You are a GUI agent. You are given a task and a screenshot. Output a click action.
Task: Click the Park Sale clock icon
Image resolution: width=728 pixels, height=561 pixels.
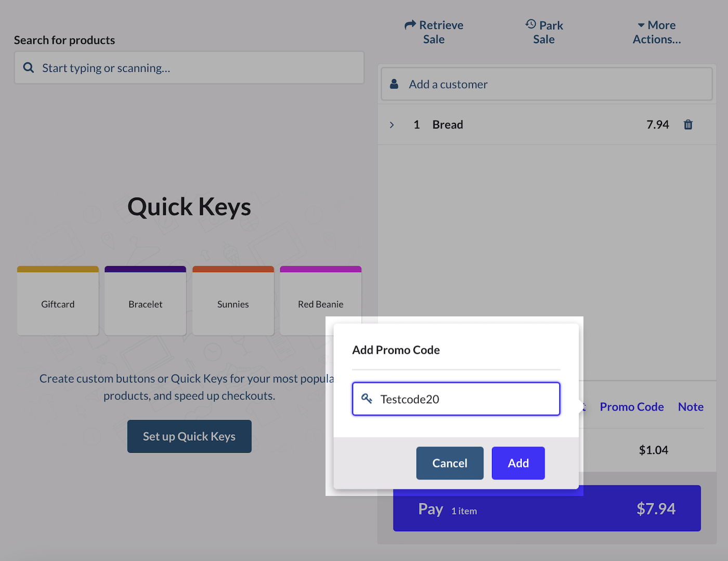pyautogui.click(x=530, y=24)
